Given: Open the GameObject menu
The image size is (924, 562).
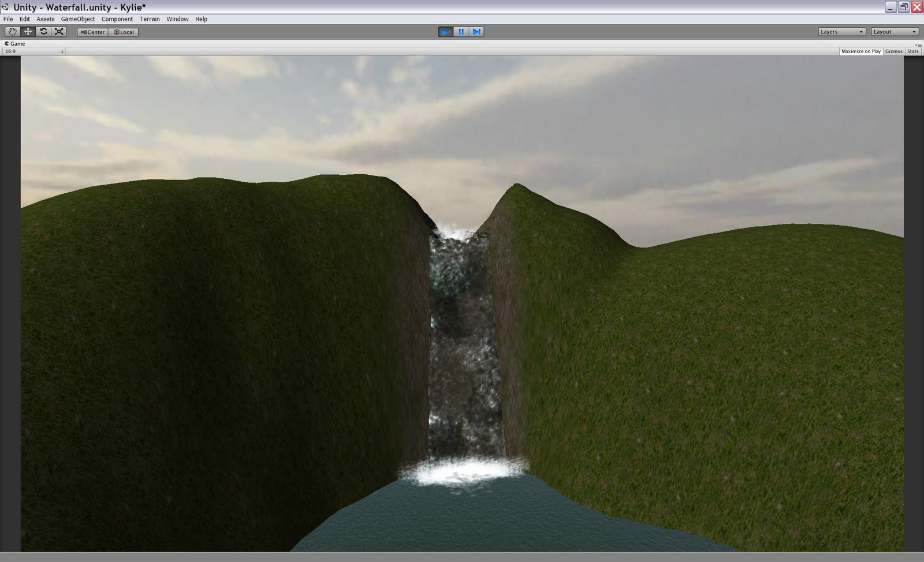Looking at the screenshot, I should pyautogui.click(x=77, y=19).
